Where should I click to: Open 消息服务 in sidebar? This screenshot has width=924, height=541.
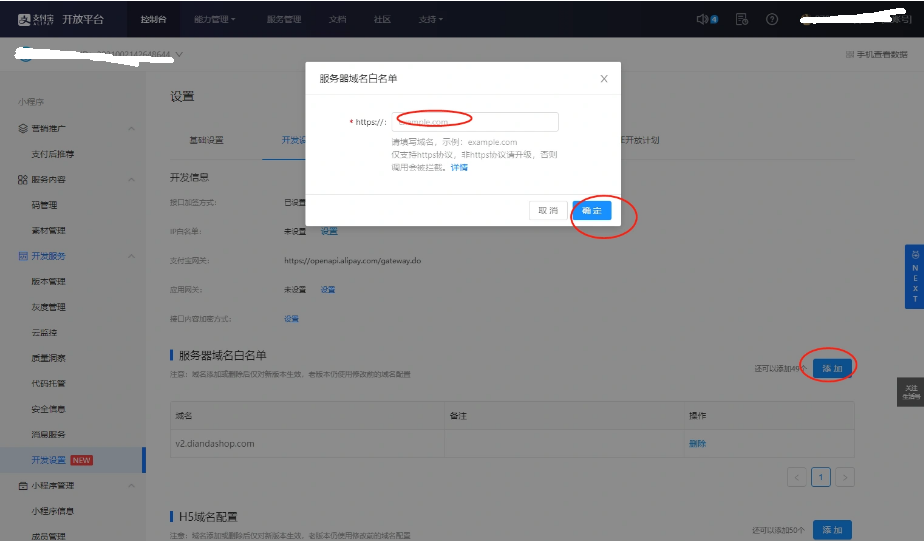pyautogui.click(x=48, y=434)
